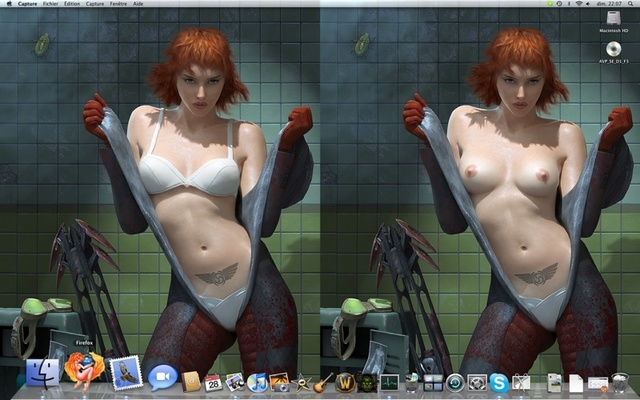Launch GarageBand guitar icon
This screenshot has width=640, height=400.
click(323, 382)
